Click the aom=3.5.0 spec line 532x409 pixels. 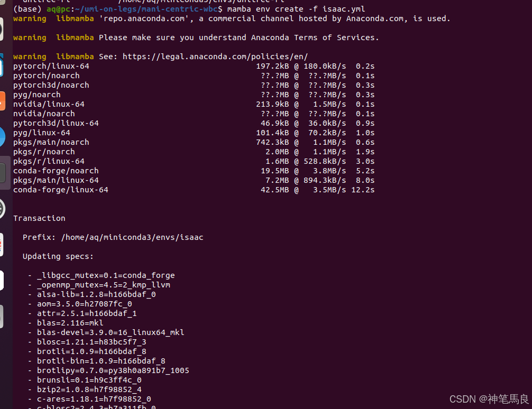click(85, 303)
